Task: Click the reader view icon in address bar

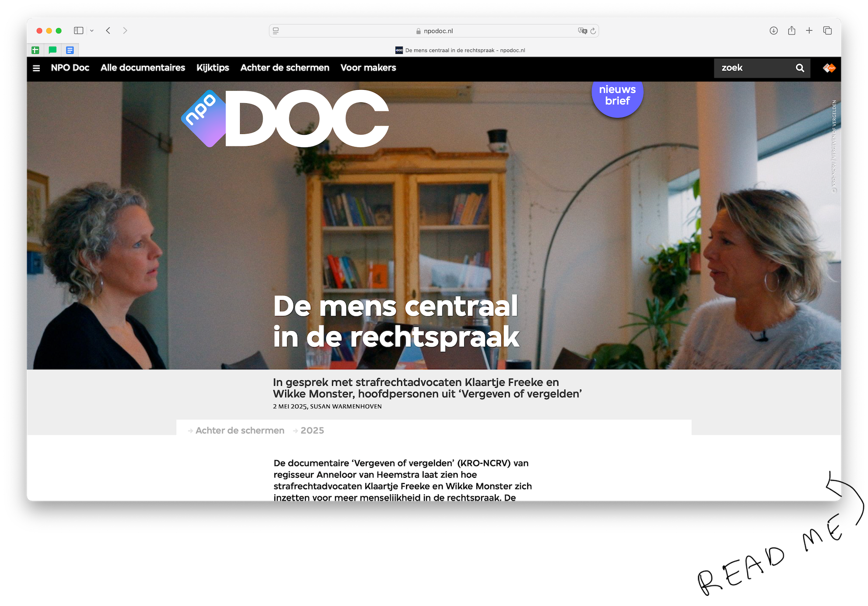Action: (x=276, y=31)
